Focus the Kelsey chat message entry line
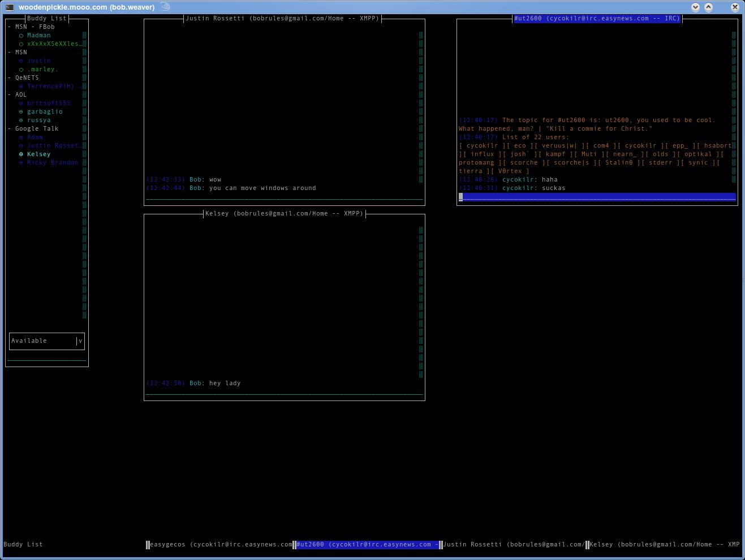Screen dimensions: 745x560 (284, 392)
